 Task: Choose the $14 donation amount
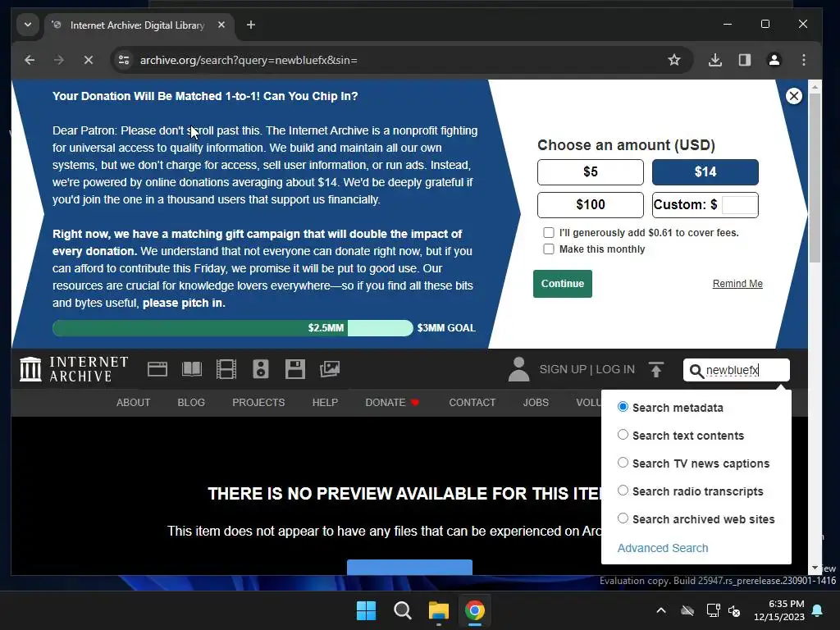coord(705,172)
